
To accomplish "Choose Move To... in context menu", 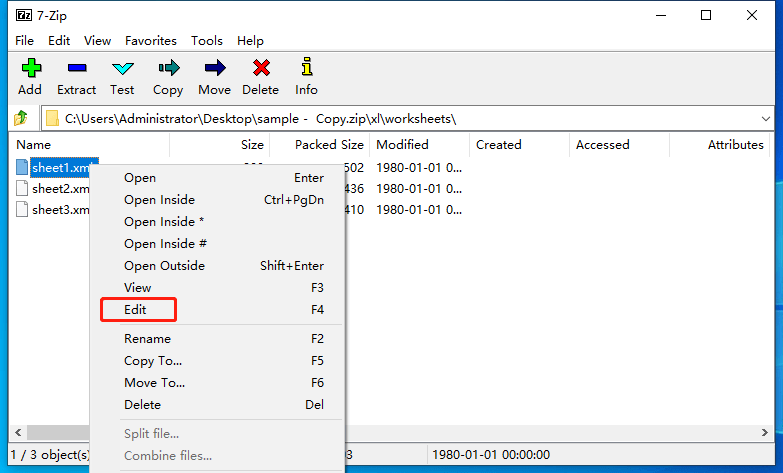I will 218,383.
